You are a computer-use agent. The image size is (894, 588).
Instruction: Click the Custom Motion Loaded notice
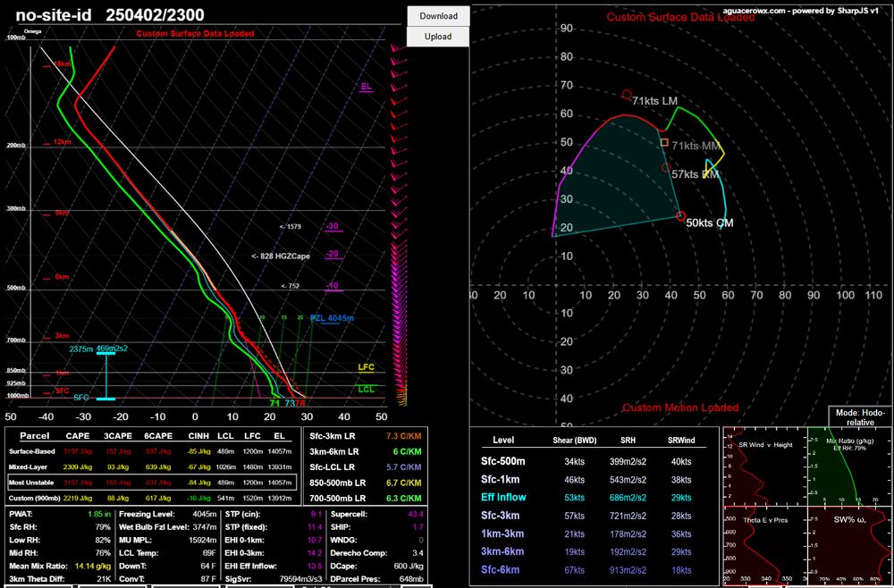(680, 407)
